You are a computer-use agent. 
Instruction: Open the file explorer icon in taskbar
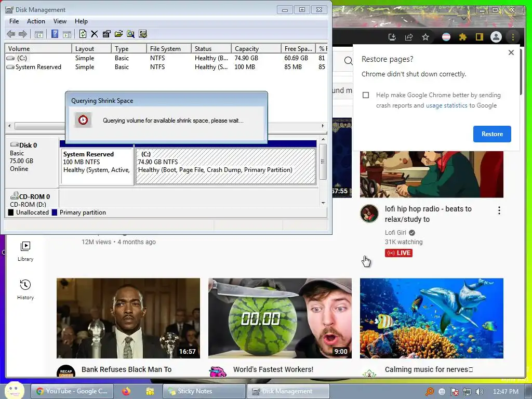[150, 391]
